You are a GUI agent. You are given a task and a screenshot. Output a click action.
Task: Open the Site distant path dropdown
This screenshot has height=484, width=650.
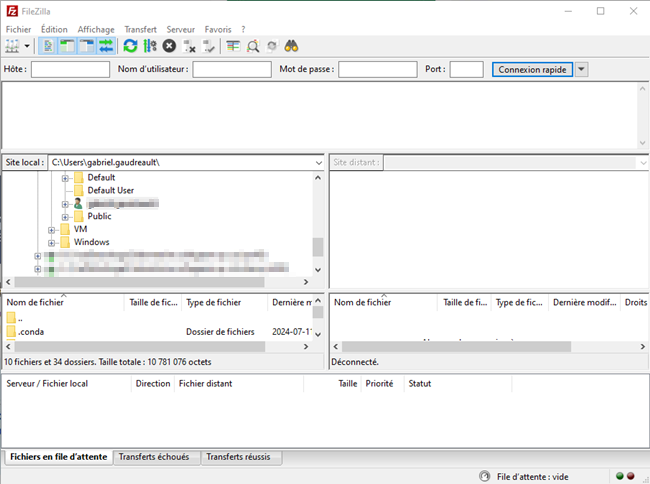(643, 163)
